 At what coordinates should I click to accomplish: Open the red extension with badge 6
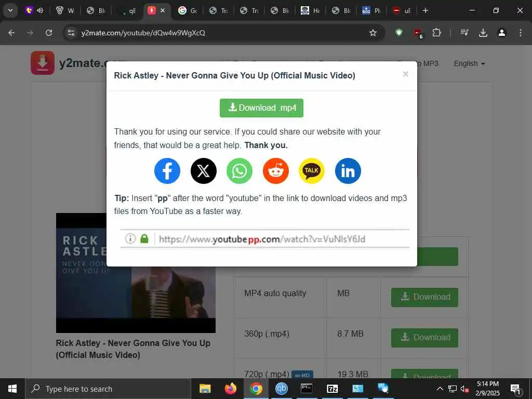click(x=418, y=33)
